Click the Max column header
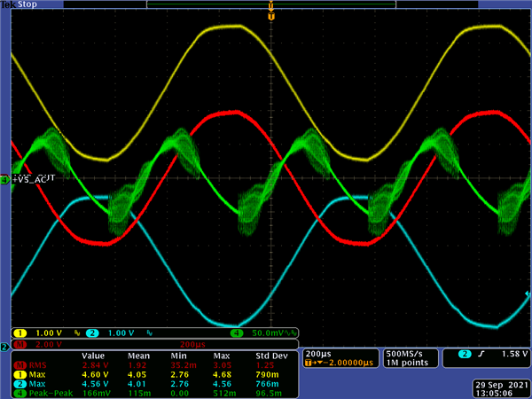Viewport: 532px width, 399px height. [221, 356]
